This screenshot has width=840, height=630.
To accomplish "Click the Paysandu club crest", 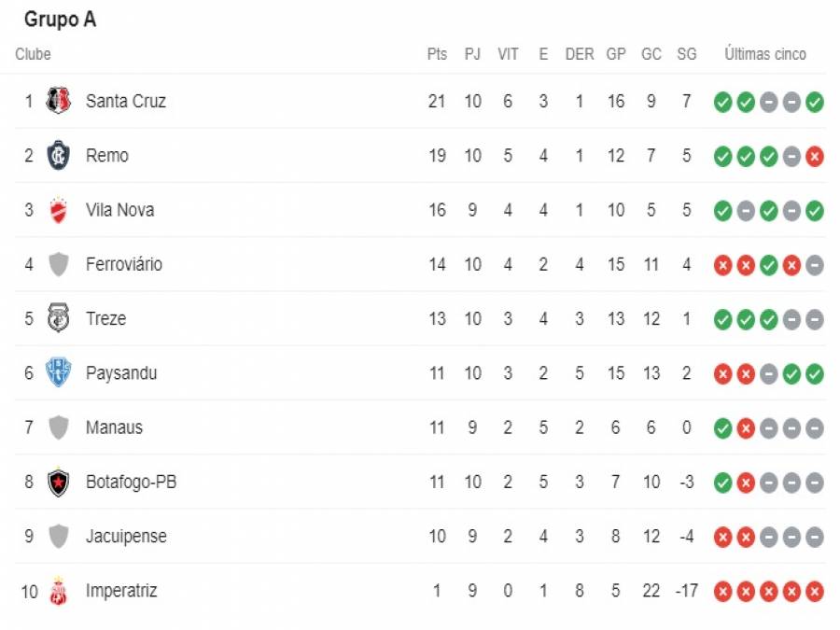I will (59, 372).
